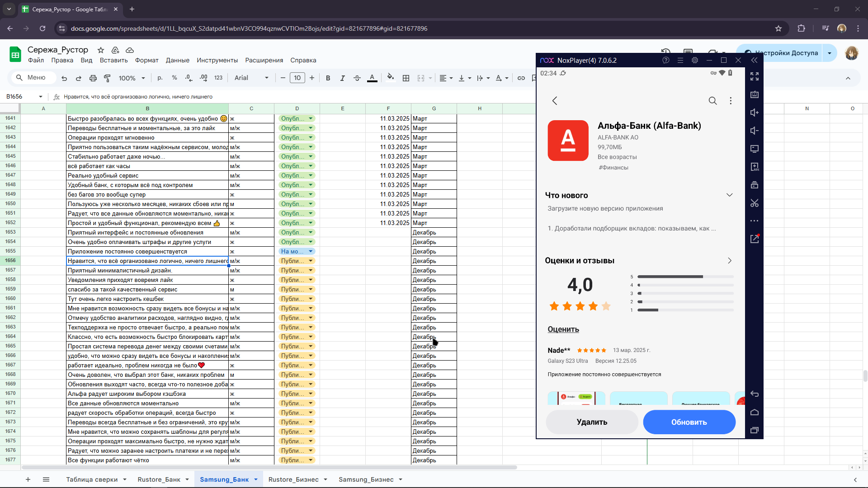Expand the Что нового section
Screen dimensions: 868x488
[729, 195]
